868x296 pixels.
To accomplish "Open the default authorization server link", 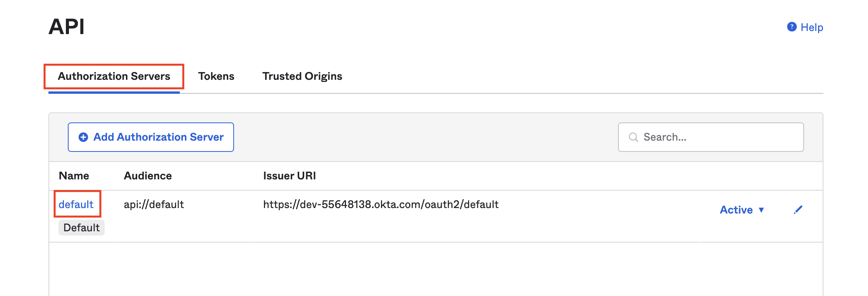I will click(x=76, y=204).
